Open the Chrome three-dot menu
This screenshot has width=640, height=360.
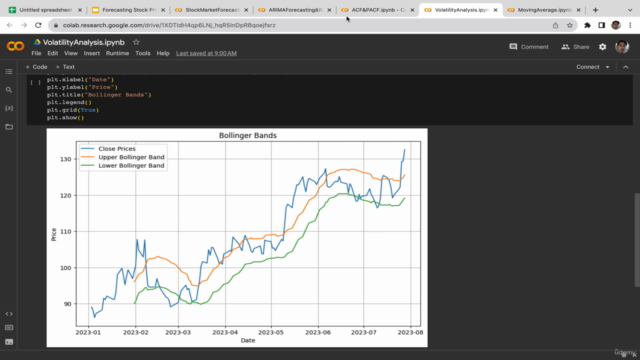(631, 25)
